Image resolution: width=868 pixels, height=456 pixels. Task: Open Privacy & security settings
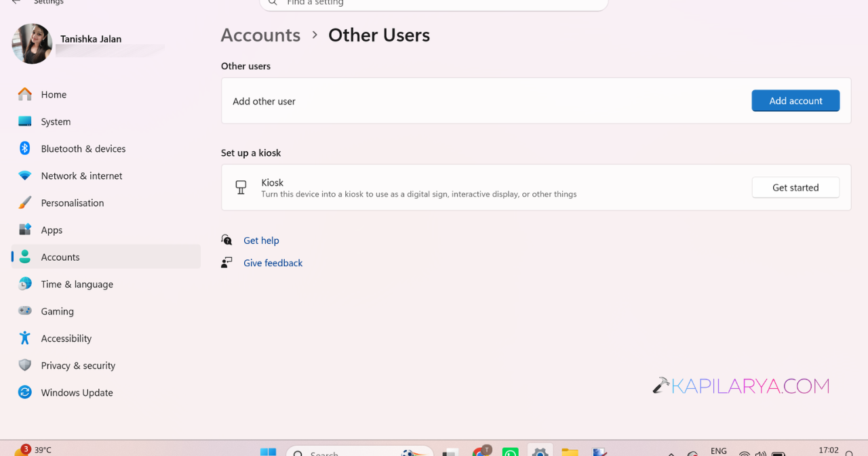pos(106,365)
